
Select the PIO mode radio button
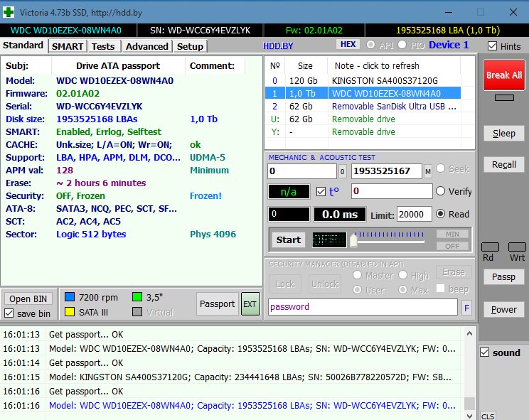coord(402,45)
